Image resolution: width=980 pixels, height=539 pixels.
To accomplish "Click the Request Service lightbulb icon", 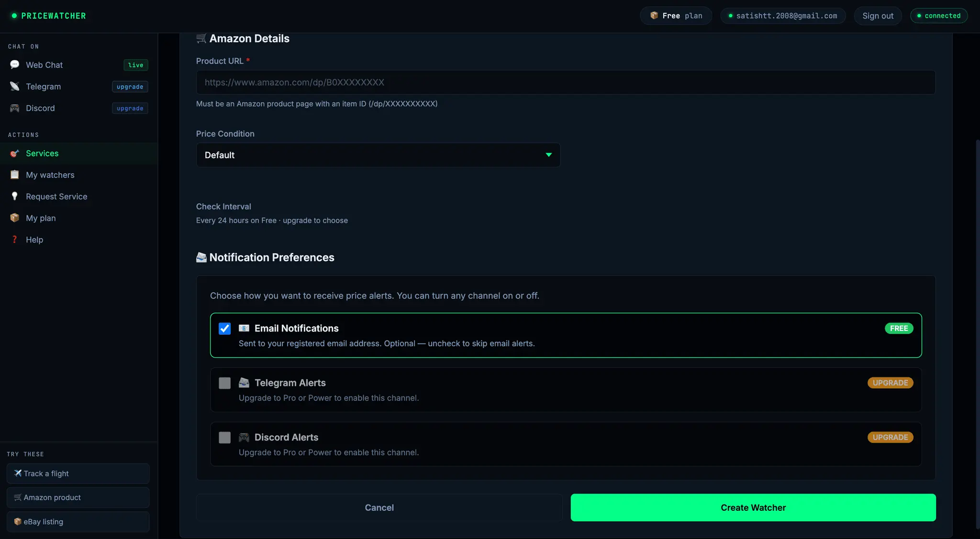I will (15, 196).
